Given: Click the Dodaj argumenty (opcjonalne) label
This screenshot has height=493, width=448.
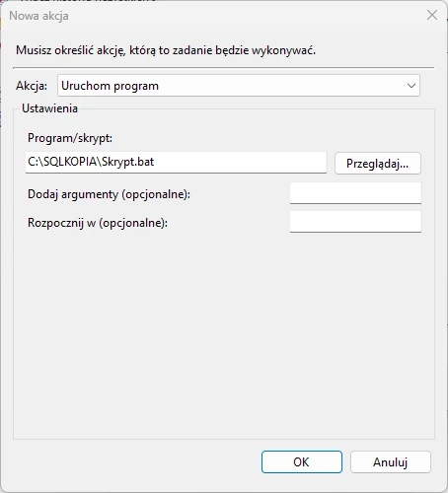Looking at the screenshot, I should [109, 194].
